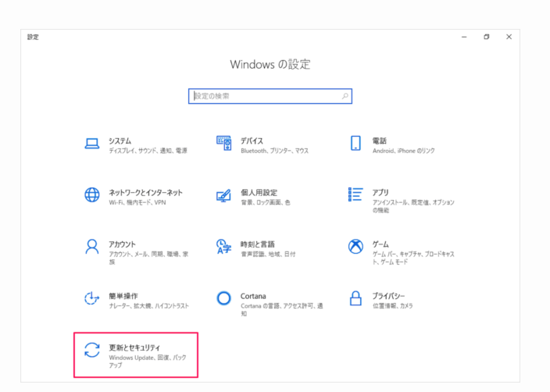Image resolution: width=550 pixels, height=392 pixels.
Task: Click the Cortana circle icon
Action: pos(223,298)
